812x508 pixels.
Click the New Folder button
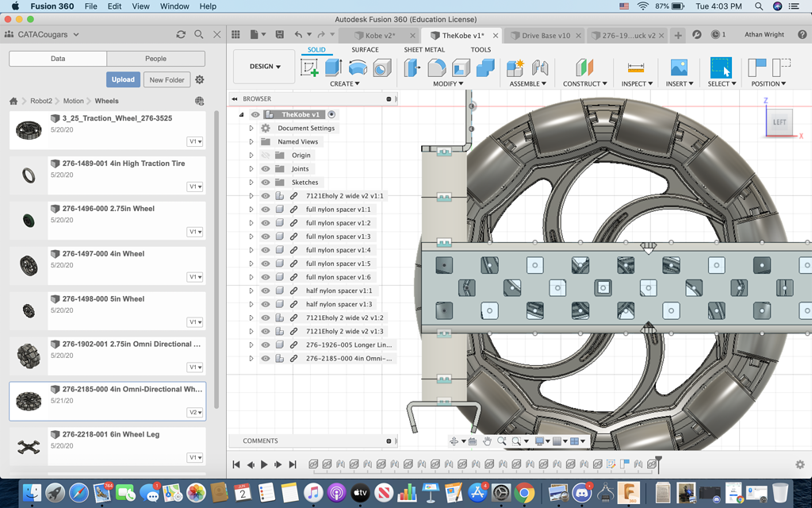point(167,79)
